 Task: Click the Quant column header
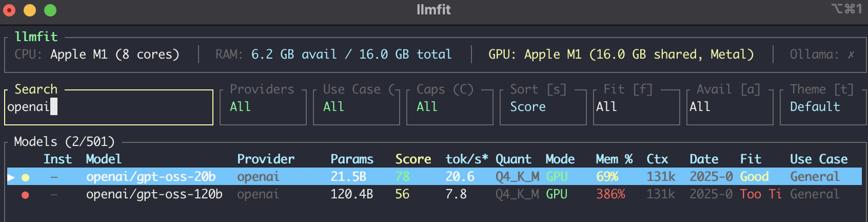[513, 159]
